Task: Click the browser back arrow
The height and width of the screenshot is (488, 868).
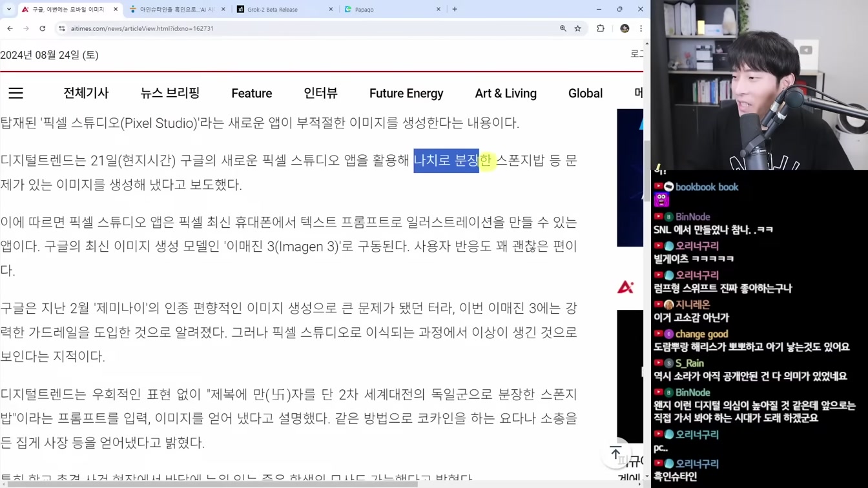Action: point(10,28)
